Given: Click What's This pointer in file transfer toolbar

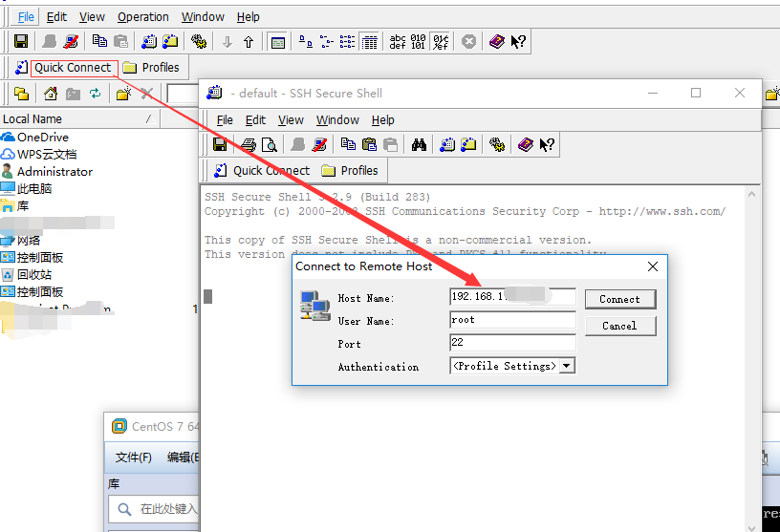Looking at the screenshot, I should (518, 41).
